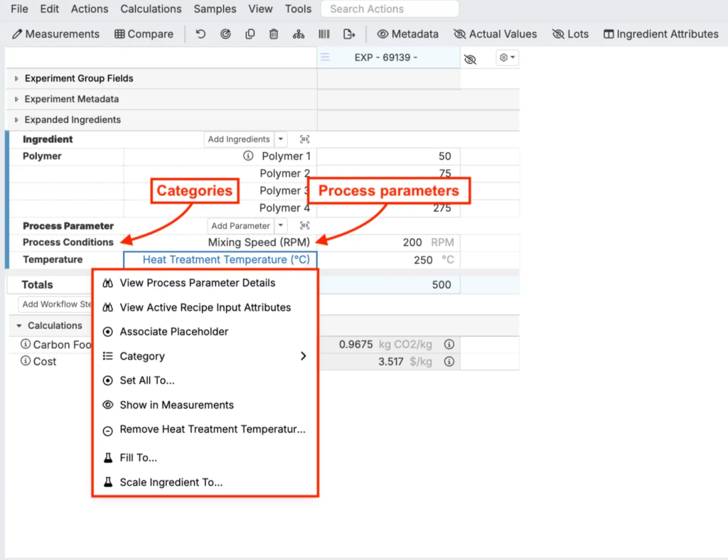Click the Add Ingredients button
This screenshot has width=728, height=560.
point(239,139)
